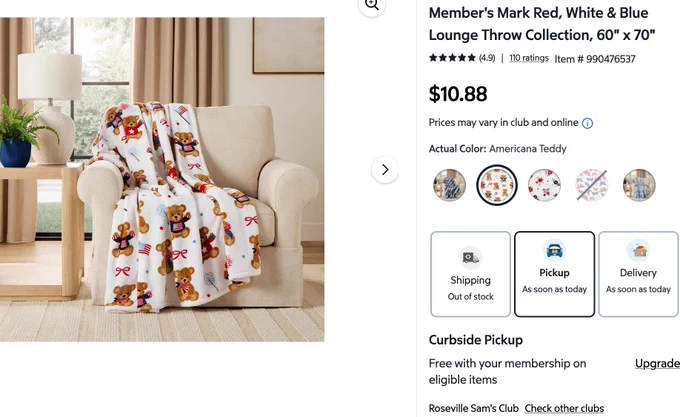Select Delivery As soon as today option
Viewport: 680px width, 417px height.
(x=638, y=274)
